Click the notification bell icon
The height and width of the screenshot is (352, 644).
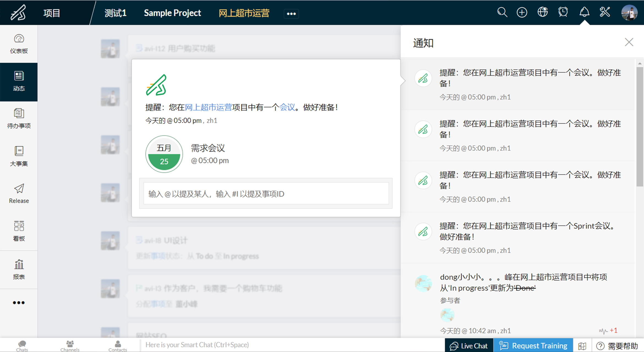(x=584, y=12)
